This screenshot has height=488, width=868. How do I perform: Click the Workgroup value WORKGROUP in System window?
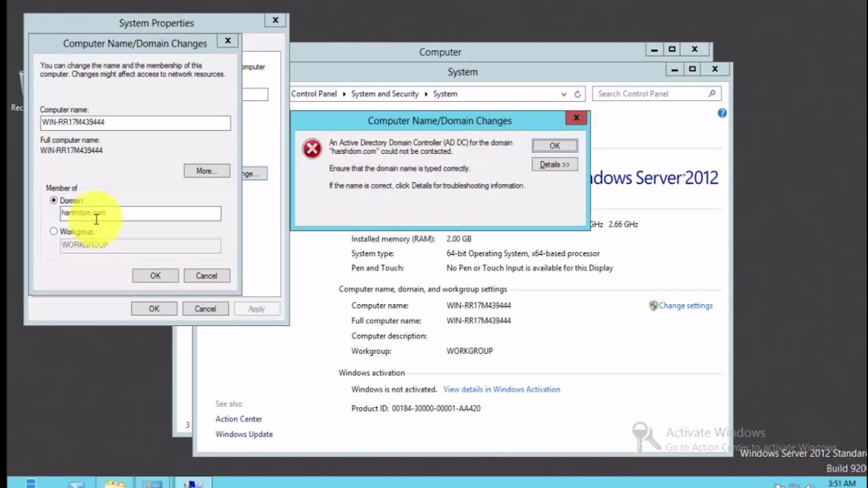tap(469, 351)
